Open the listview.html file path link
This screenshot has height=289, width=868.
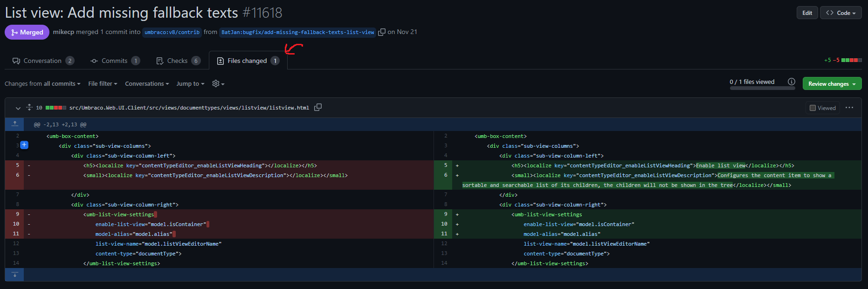pyautogui.click(x=189, y=108)
